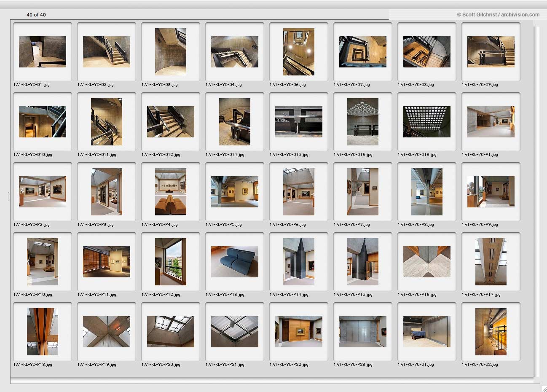Select thumbnail 1A1-KL-YC-P15.jpg

tap(363, 262)
